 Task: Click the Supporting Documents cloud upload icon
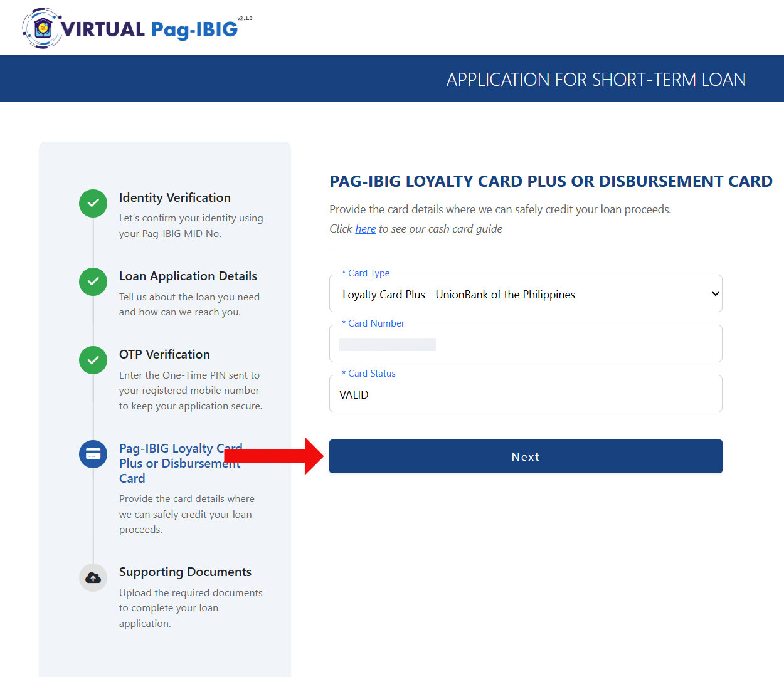point(93,577)
